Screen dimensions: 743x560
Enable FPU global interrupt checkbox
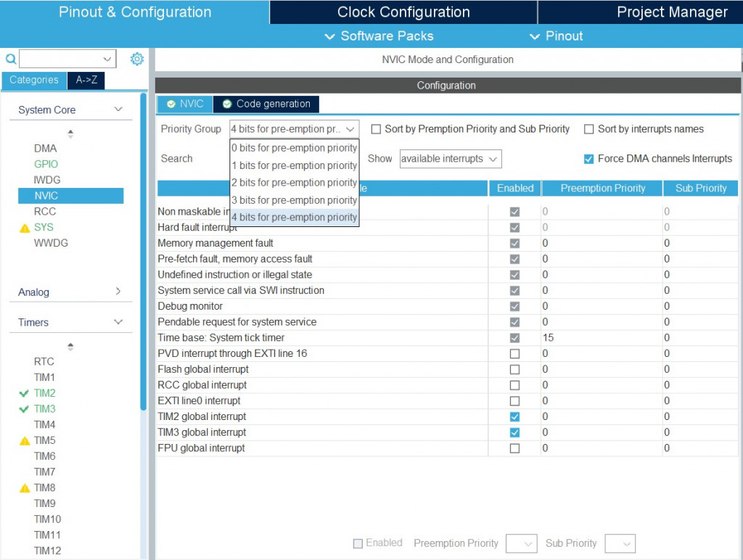click(514, 448)
